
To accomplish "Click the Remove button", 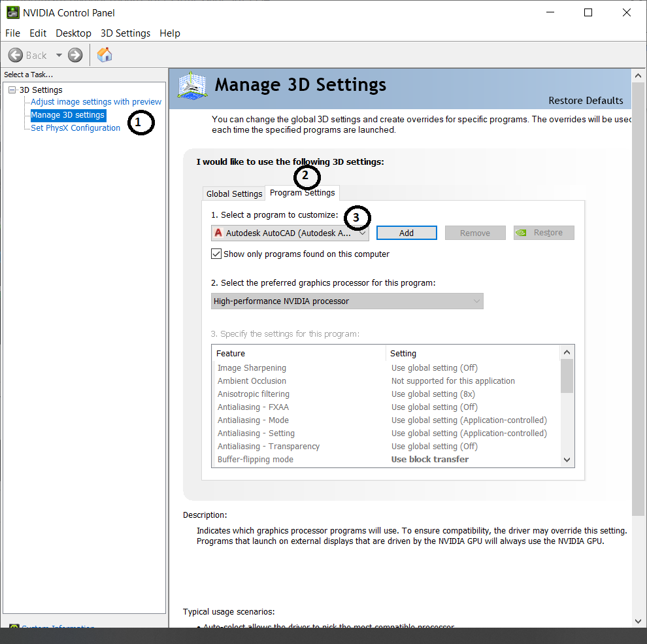I will 475,233.
